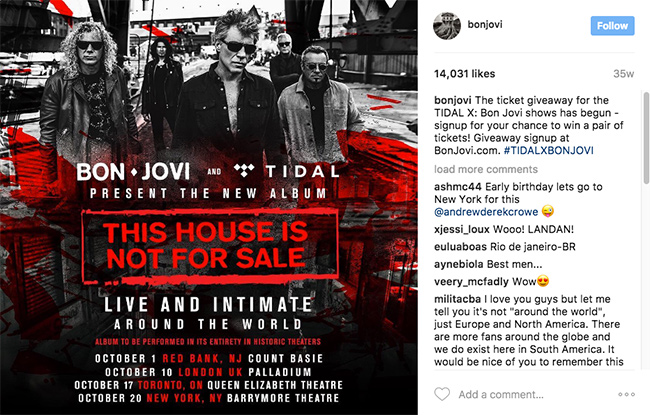Screen dimensions: 650x415
Task: Open commenter militacba's profile
Action: [457, 299]
